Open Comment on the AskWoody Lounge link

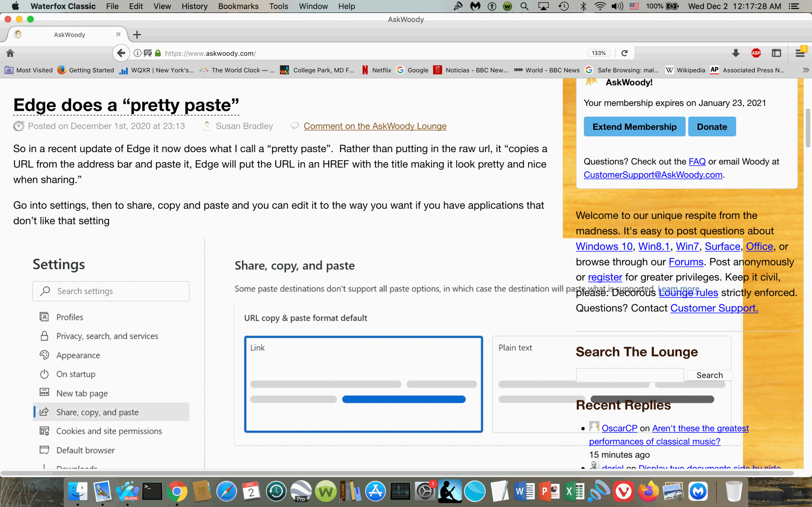point(375,126)
